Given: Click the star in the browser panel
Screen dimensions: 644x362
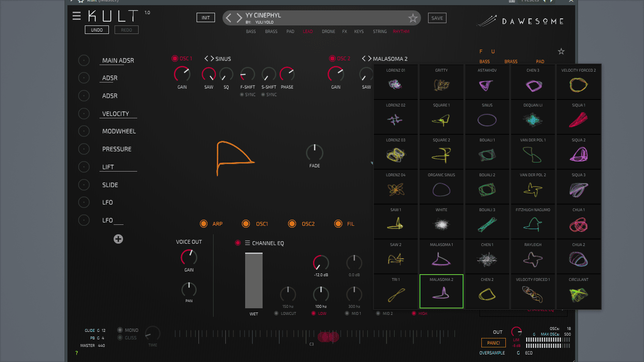Looking at the screenshot, I should point(561,51).
